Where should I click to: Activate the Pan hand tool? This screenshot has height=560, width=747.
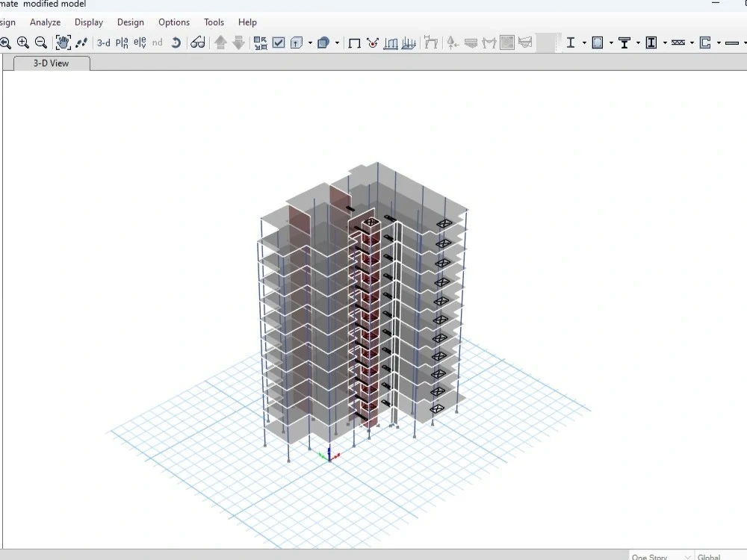(x=63, y=43)
